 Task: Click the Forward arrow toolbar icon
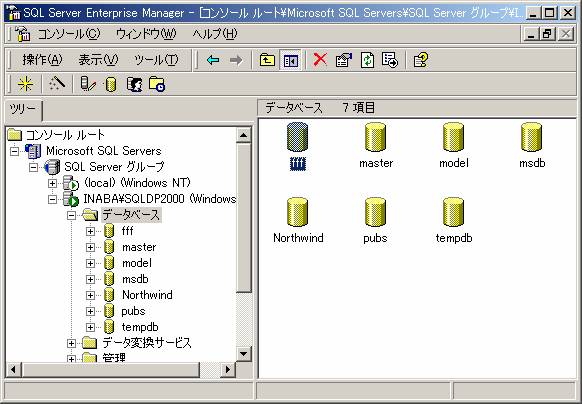click(236, 60)
